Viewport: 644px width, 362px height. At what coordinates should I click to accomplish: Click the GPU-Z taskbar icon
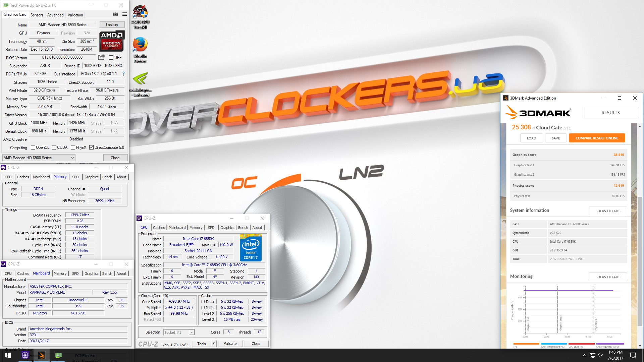pos(58,355)
